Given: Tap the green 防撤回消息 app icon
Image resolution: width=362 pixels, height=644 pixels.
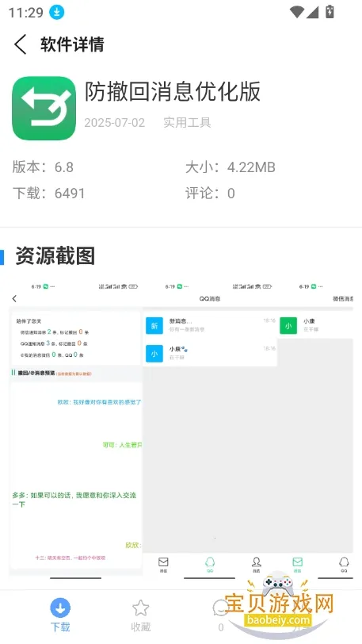Looking at the screenshot, I should pos(44,108).
